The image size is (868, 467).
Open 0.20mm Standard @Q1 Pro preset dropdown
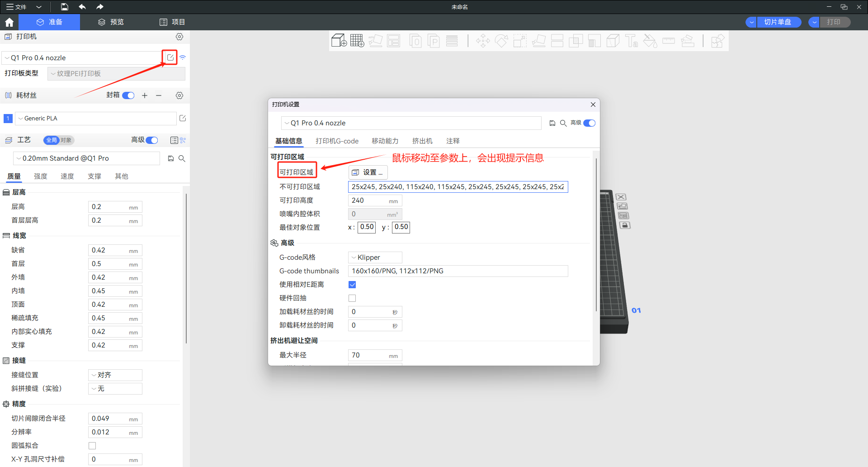[x=87, y=158]
